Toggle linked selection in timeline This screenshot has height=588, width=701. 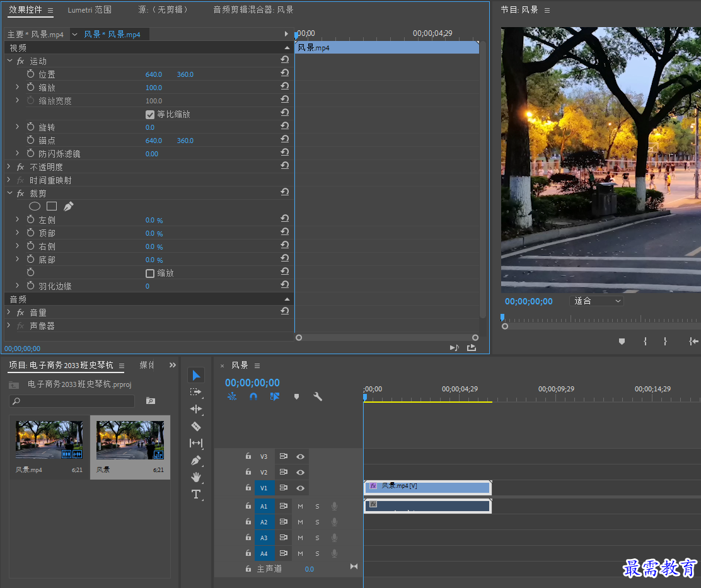tap(274, 396)
